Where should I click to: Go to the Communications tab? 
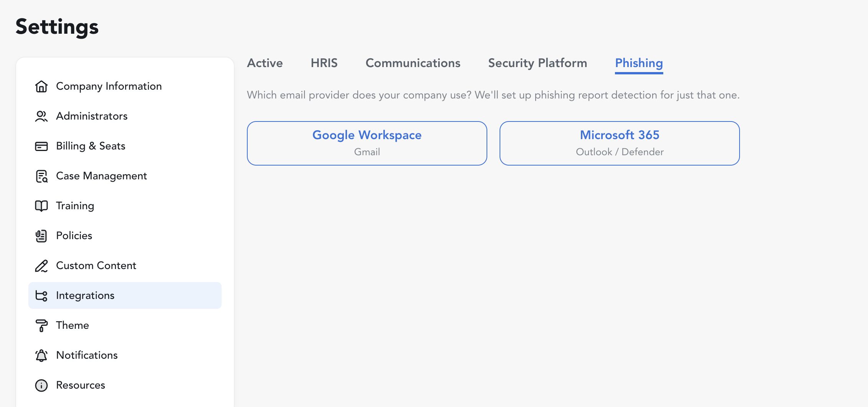click(413, 63)
